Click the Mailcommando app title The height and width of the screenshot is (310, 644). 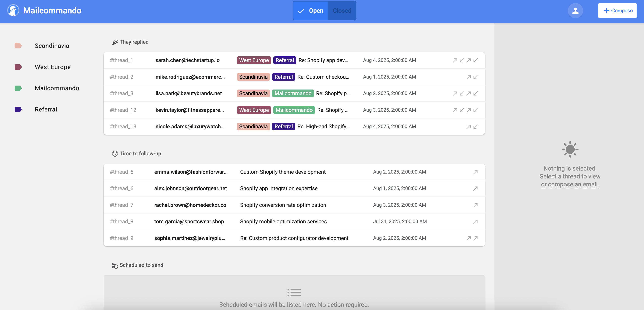[52, 10]
